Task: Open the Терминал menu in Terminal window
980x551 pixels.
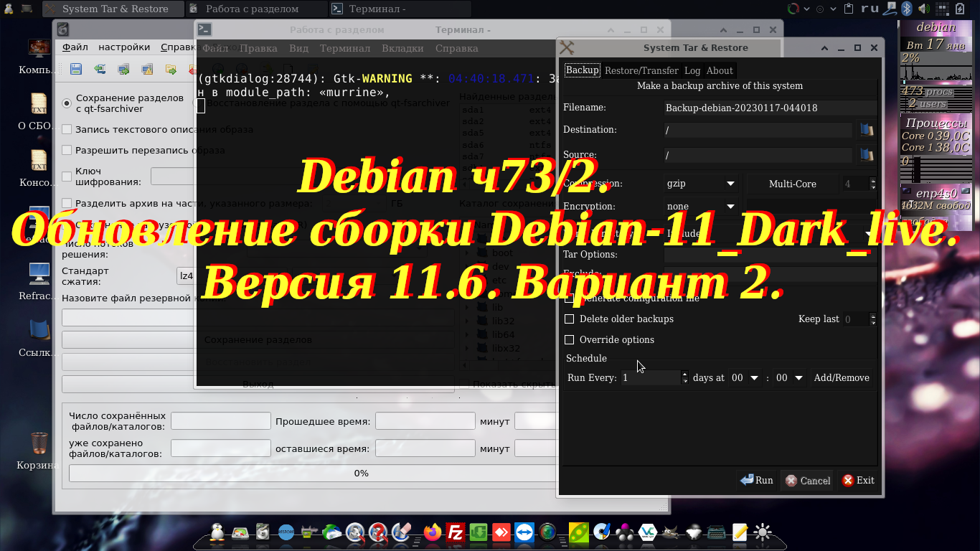Action: [x=345, y=48]
